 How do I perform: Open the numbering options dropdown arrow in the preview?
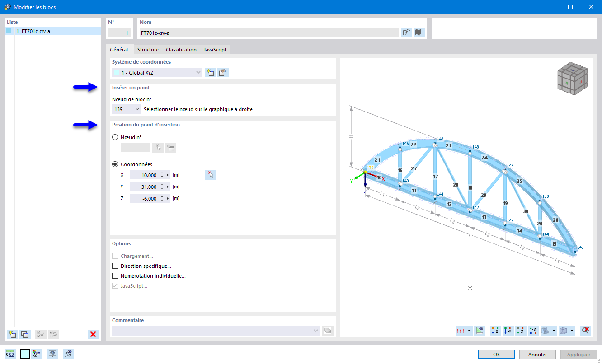click(469, 331)
